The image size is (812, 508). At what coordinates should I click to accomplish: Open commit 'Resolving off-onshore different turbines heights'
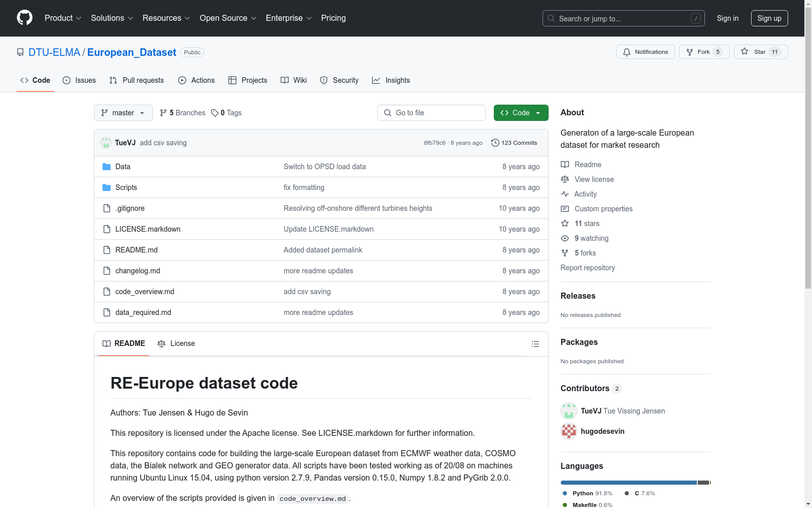[358, 208]
